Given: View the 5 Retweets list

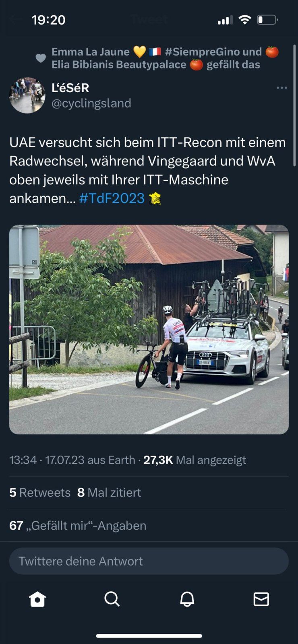Looking at the screenshot, I should point(40,493).
